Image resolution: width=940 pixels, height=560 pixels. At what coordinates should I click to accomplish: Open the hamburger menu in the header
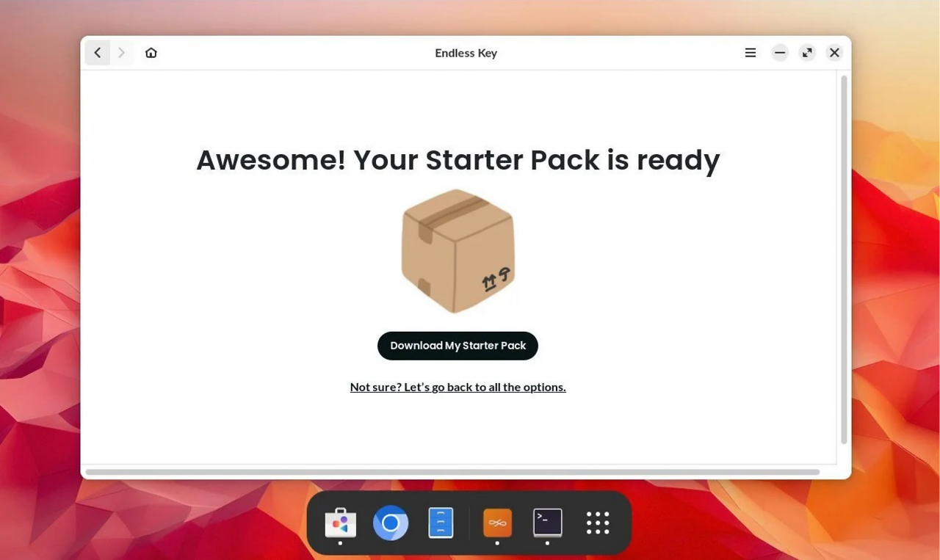(751, 53)
